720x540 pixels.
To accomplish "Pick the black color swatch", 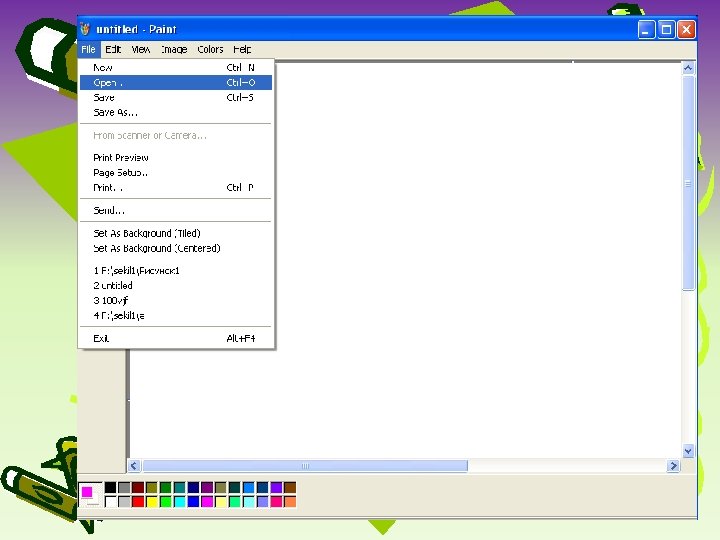I will [x=111, y=487].
